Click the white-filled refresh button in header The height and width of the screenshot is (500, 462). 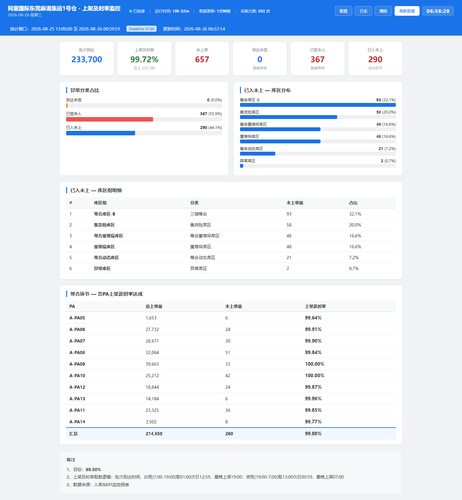(x=407, y=11)
